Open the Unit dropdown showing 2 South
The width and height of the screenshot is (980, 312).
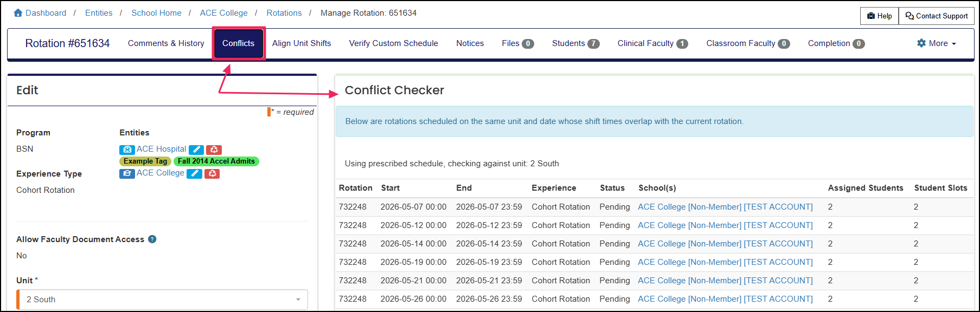point(162,300)
